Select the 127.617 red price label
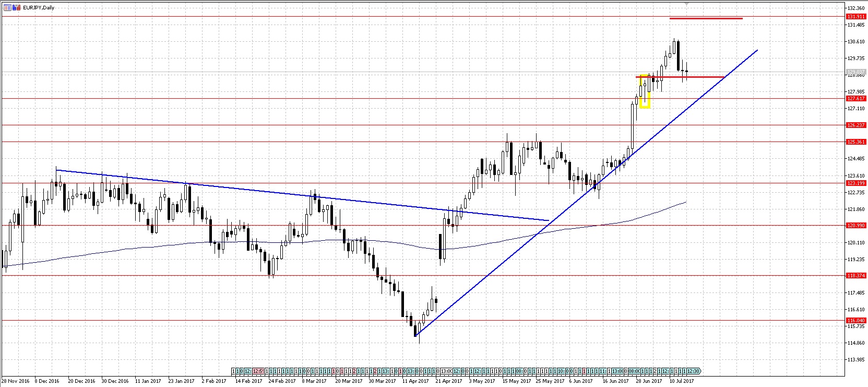The height and width of the screenshot is (387, 868). pyautogui.click(x=856, y=98)
